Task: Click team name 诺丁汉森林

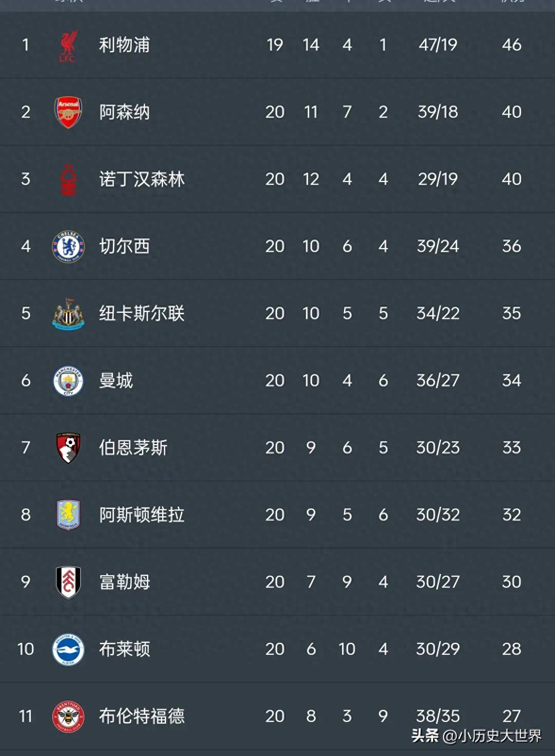Action: click(142, 179)
